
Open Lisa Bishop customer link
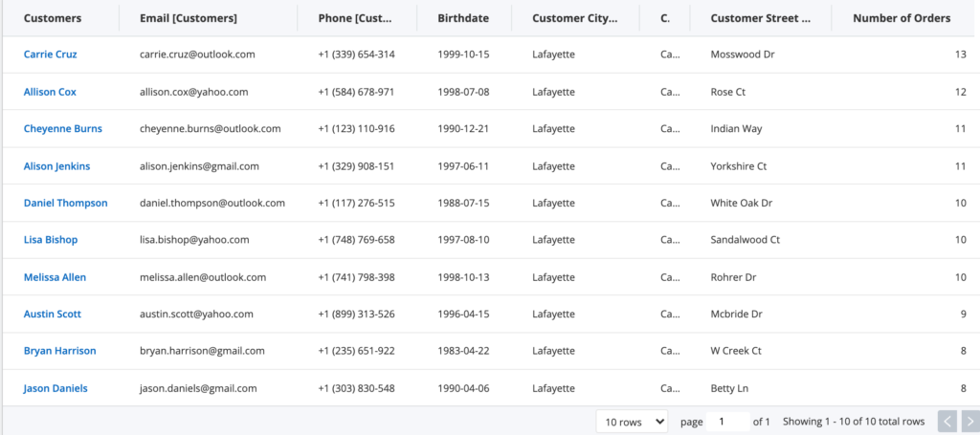51,240
